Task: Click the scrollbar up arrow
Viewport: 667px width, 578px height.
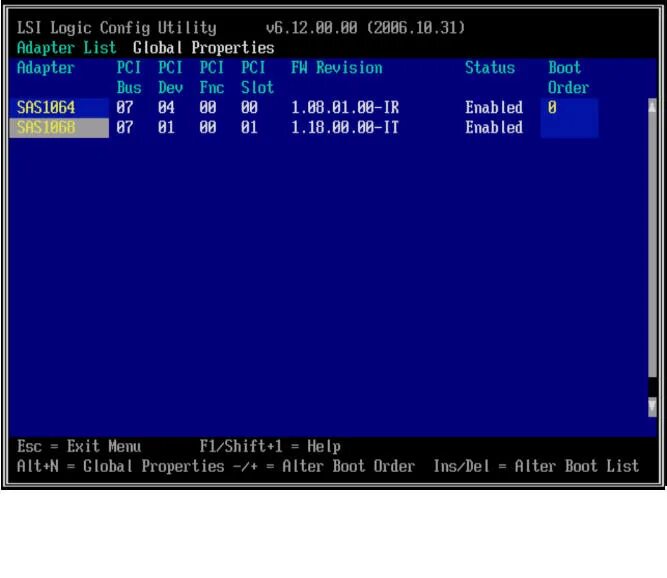Action: coord(652,107)
